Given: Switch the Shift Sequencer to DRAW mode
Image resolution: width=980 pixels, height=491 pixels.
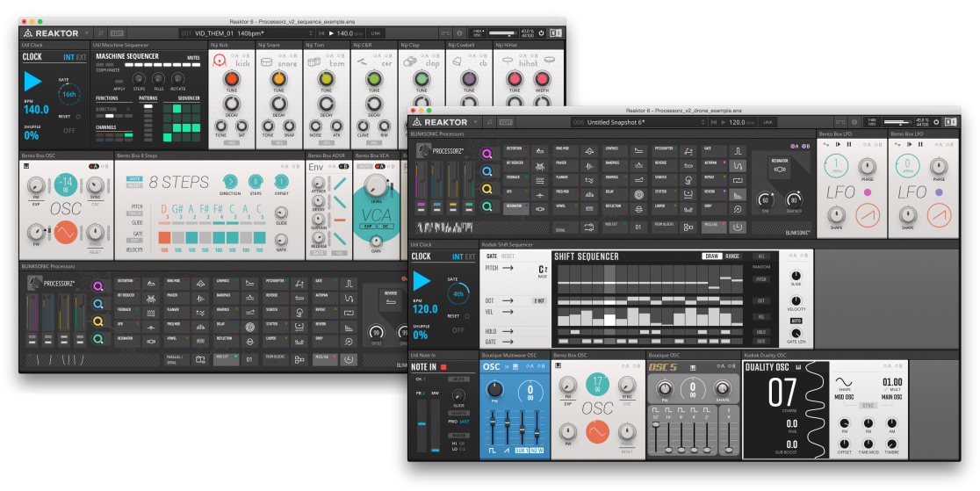Looking at the screenshot, I should [x=712, y=256].
